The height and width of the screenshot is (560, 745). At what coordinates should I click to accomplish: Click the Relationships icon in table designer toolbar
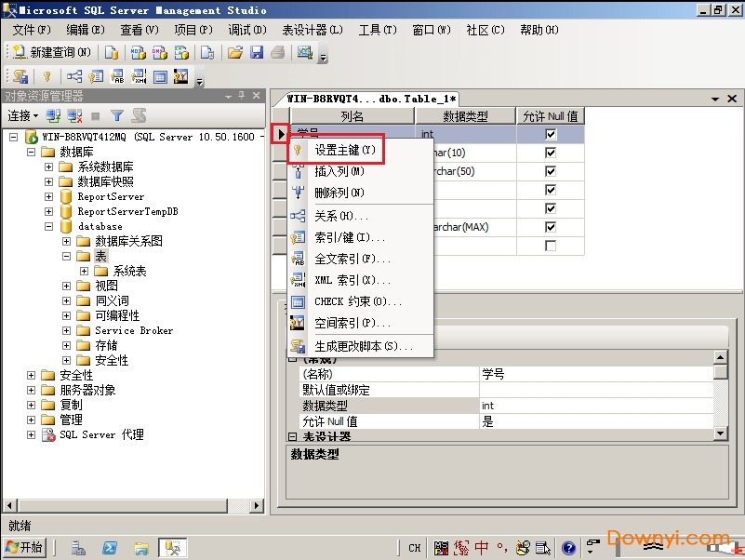[73, 76]
